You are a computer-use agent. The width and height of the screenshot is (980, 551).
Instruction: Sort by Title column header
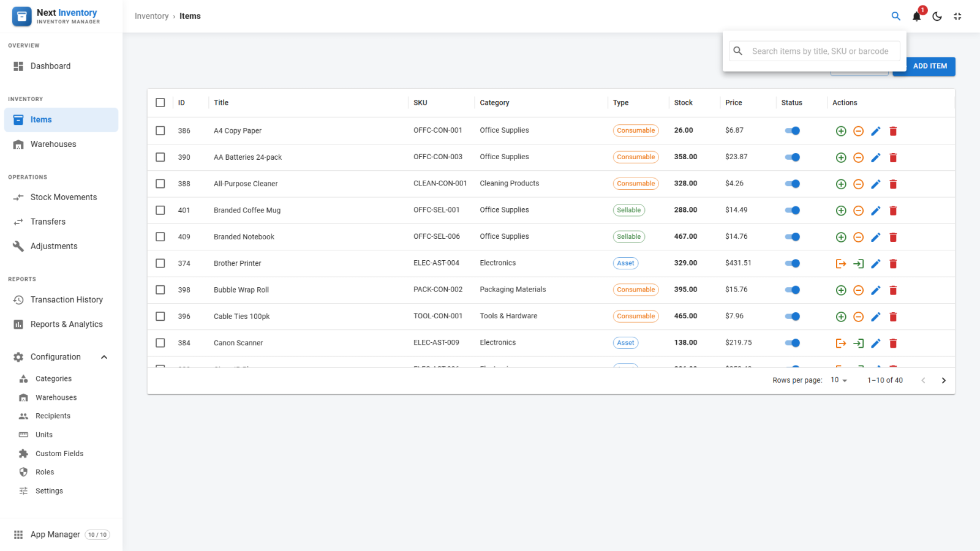click(221, 103)
